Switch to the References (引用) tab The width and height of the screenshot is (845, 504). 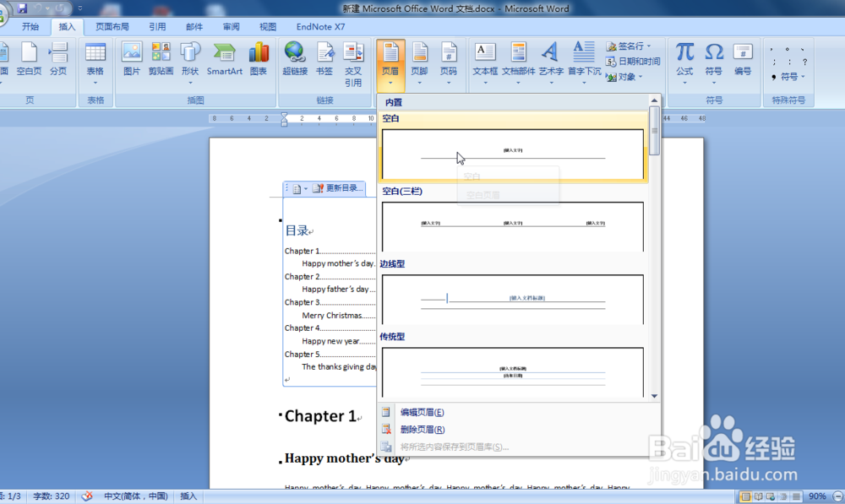point(157,26)
